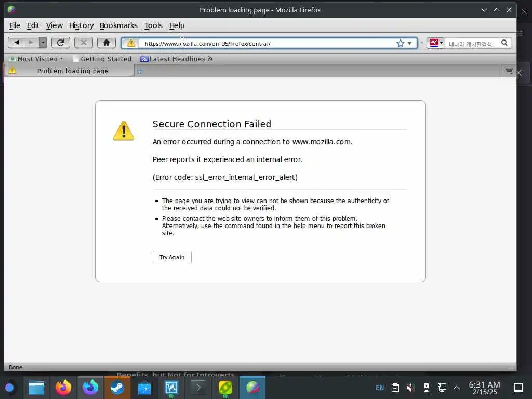Click the warning site identity icon in address bar
This screenshot has height=399, width=532.
pos(130,44)
